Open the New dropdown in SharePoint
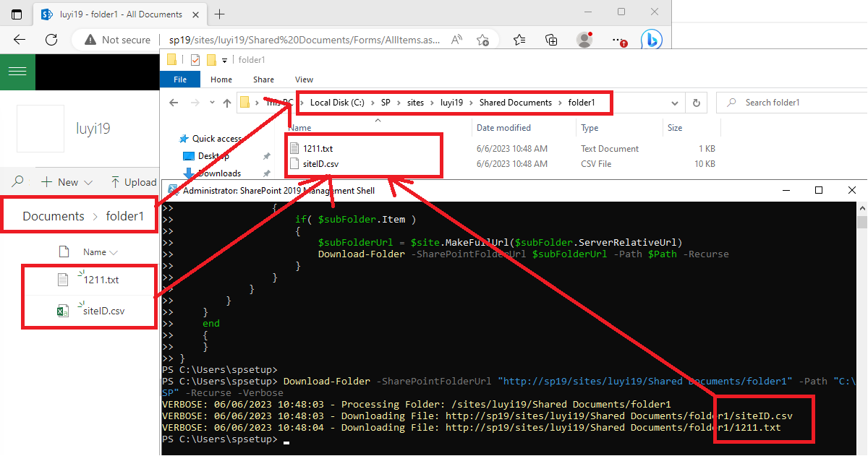This screenshot has height=456, width=868. point(67,182)
